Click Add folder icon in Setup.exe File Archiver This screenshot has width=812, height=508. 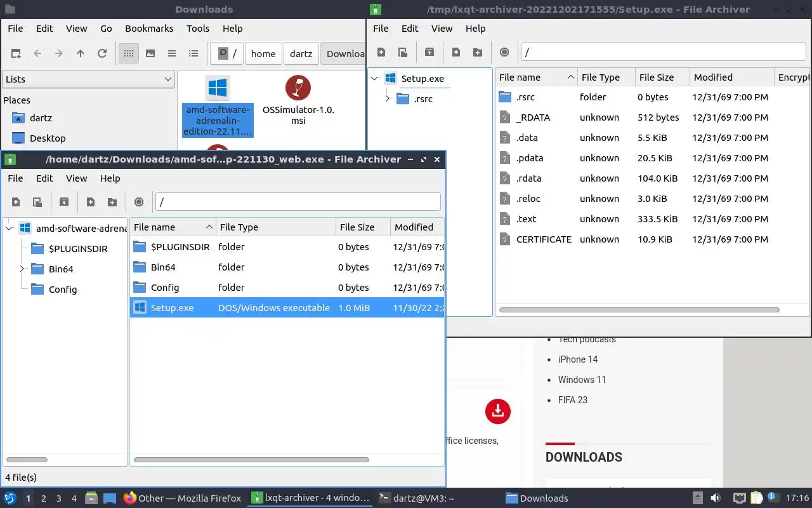pos(478,52)
